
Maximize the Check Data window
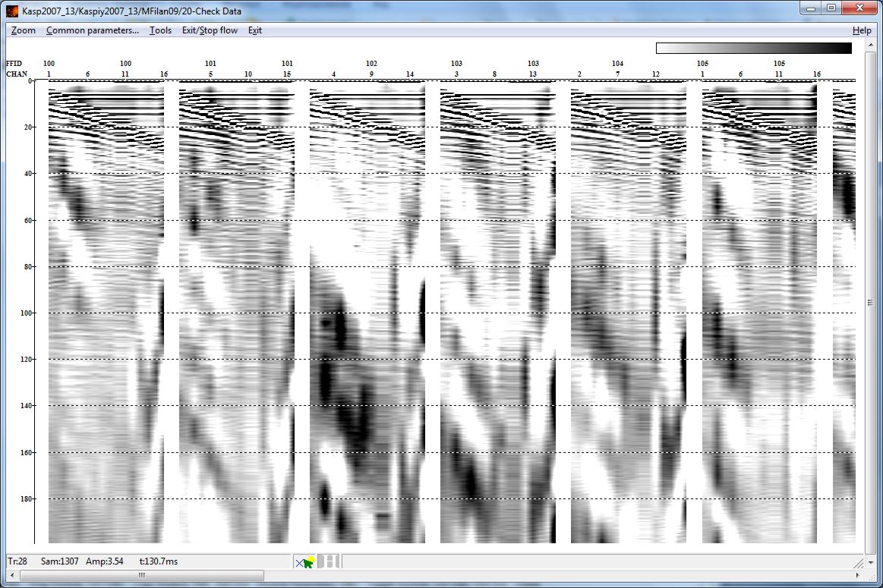point(831,8)
